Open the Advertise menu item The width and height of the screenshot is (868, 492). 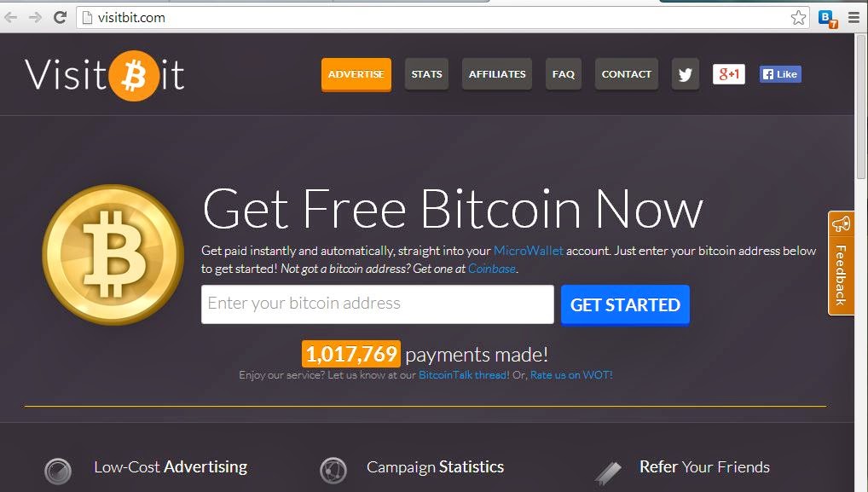click(356, 74)
